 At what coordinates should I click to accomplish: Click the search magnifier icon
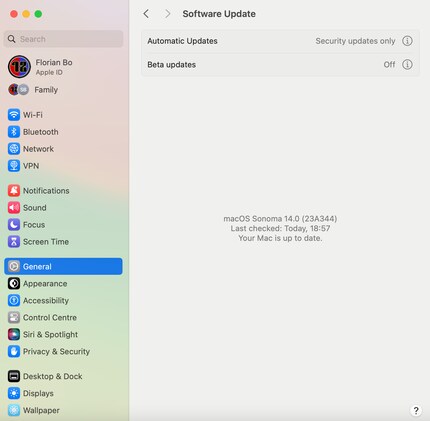click(12, 39)
